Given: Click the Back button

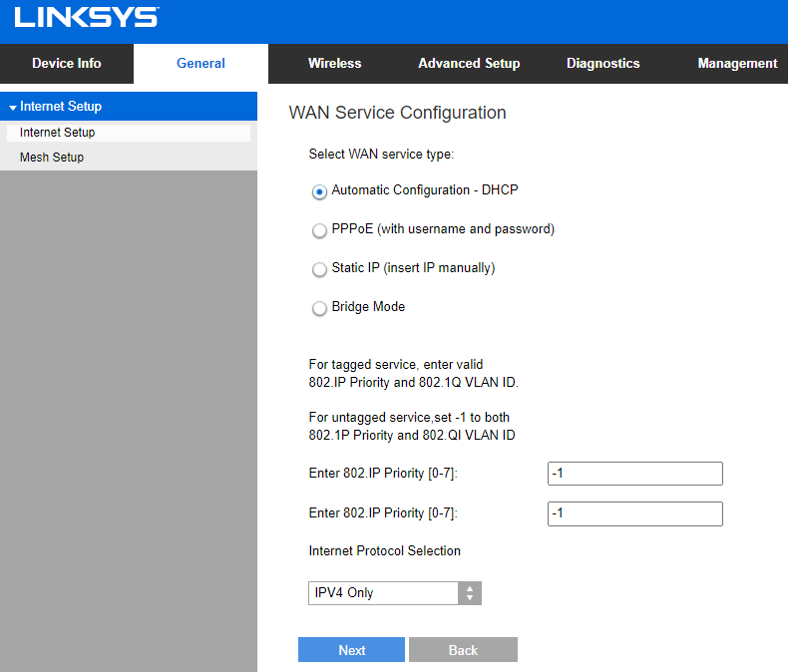Looking at the screenshot, I should point(463,650).
